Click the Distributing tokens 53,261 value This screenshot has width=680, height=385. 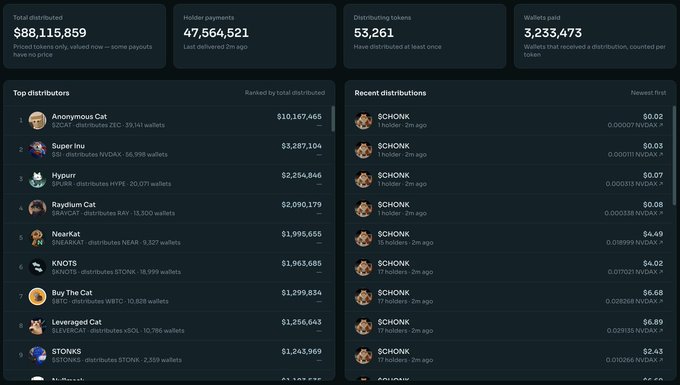[x=373, y=33]
